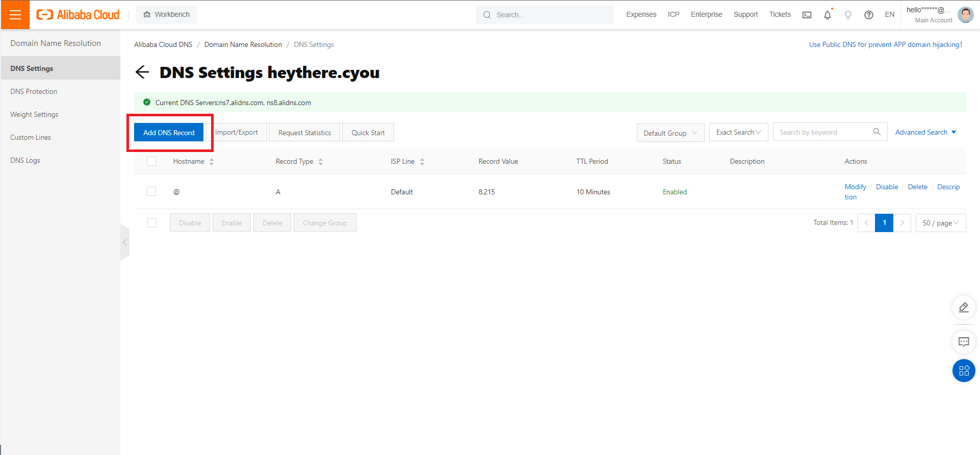The height and width of the screenshot is (455, 980).
Task: Open the chat support floating button
Action: [x=964, y=342]
